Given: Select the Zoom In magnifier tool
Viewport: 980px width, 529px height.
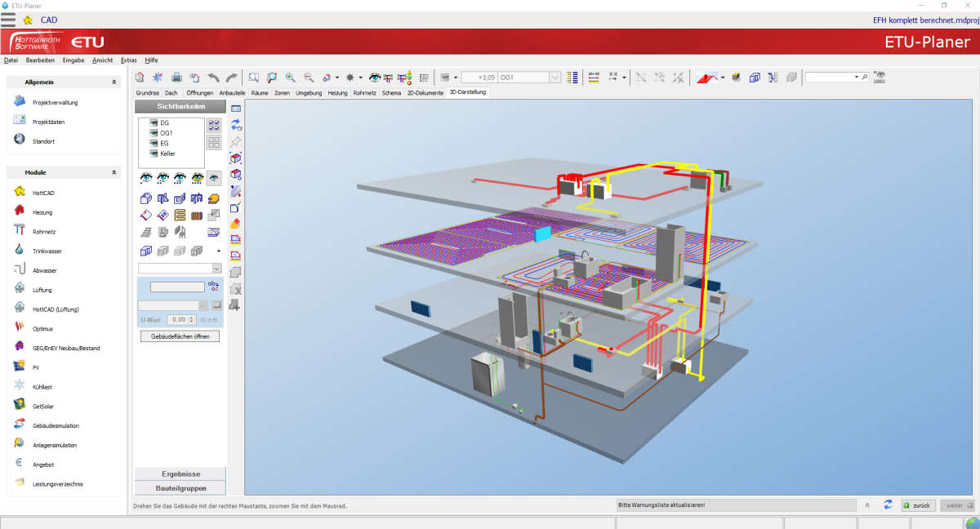Looking at the screenshot, I should tap(290, 77).
